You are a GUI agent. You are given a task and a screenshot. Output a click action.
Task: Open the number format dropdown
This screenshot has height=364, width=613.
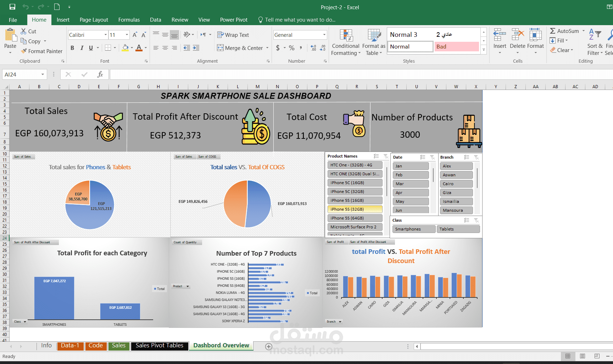(x=324, y=35)
